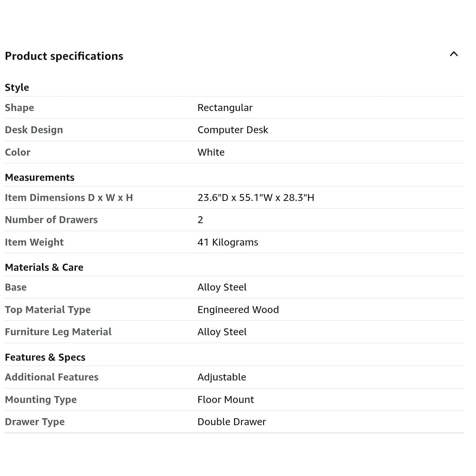Select the Computer Desk value

point(233,130)
